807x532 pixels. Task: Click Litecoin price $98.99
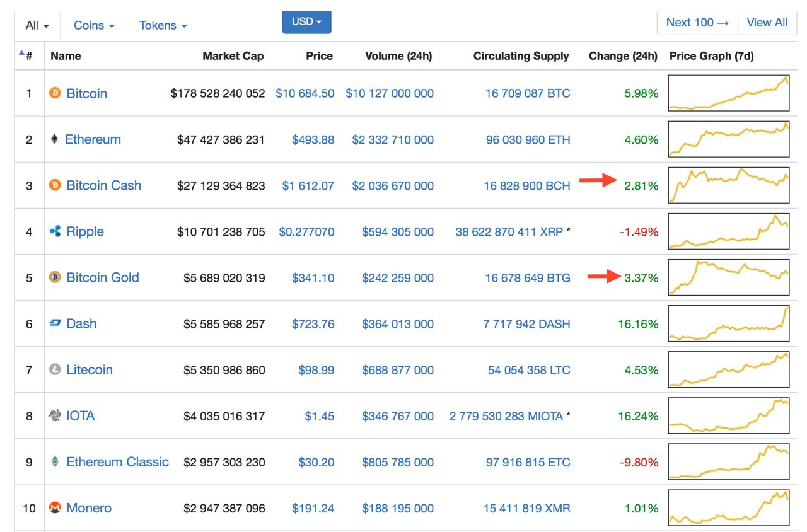[x=316, y=369]
